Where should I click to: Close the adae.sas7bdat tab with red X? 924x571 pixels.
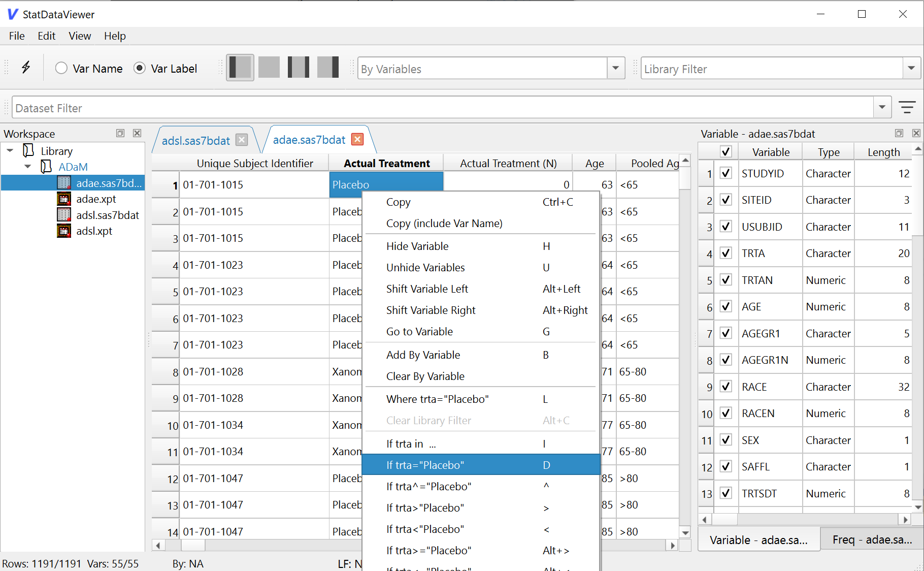point(358,140)
